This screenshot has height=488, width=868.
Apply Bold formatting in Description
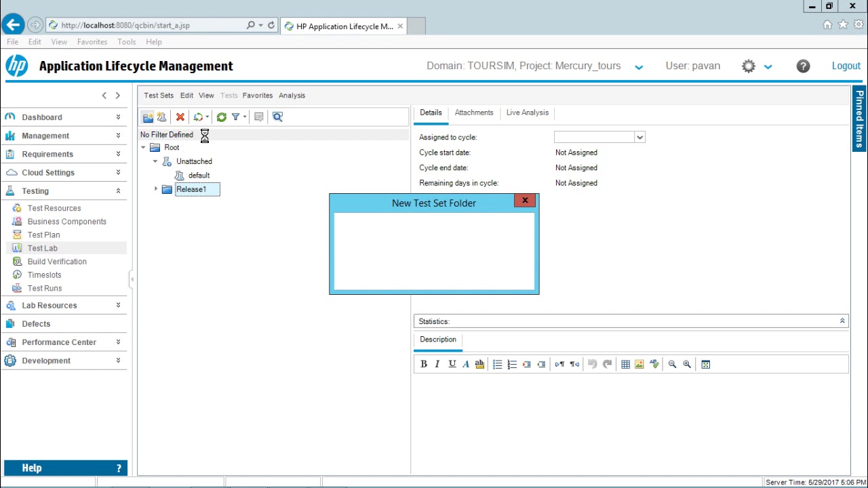(x=424, y=365)
